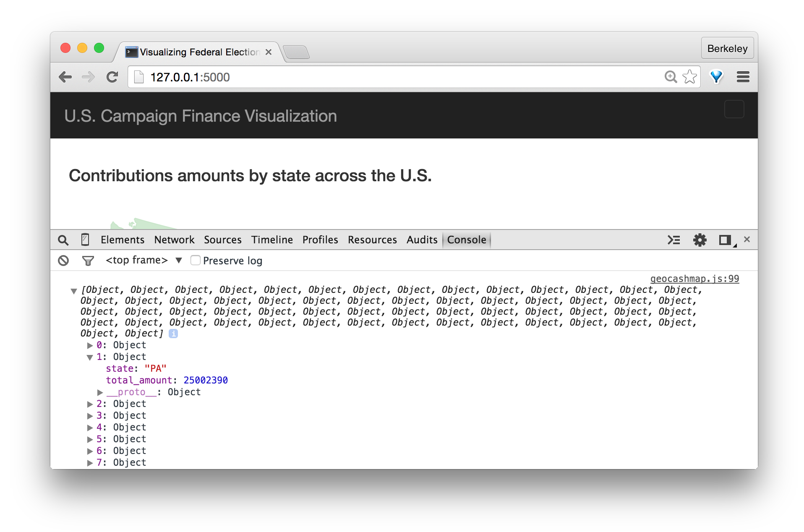Expand the __proto__ Object node
Image resolution: width=804 pixels, height=532 pixels.
coord(100,393)
